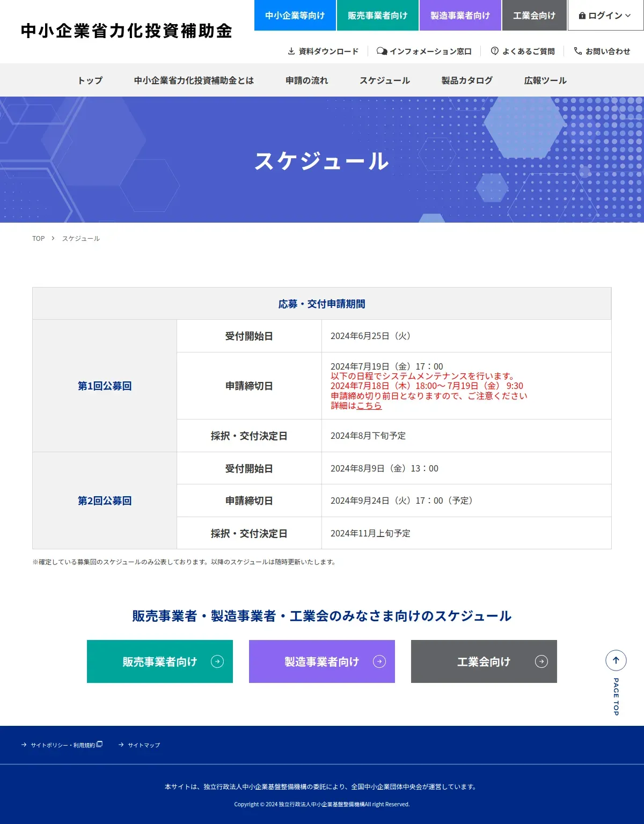Click the external link icon after サイトポリシー・利用規約
The height and width of the screenshot is (824, 644).
point(99,744)
